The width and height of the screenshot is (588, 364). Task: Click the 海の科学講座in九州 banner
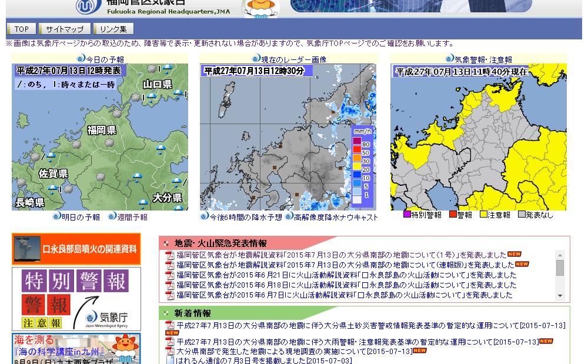[x=76, y=349]
